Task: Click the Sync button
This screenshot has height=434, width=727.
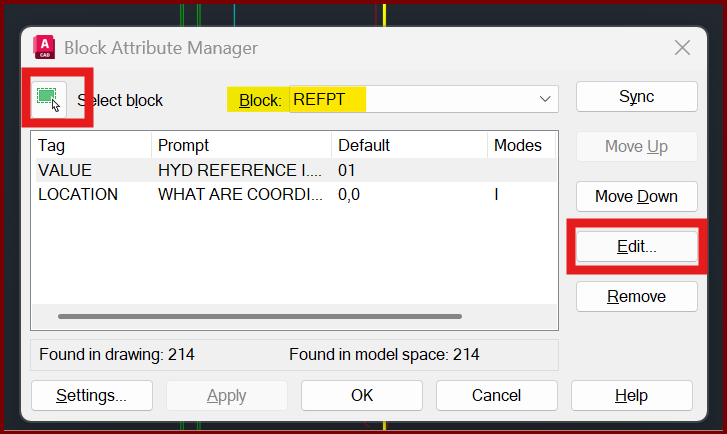Action: click(637, 96)
